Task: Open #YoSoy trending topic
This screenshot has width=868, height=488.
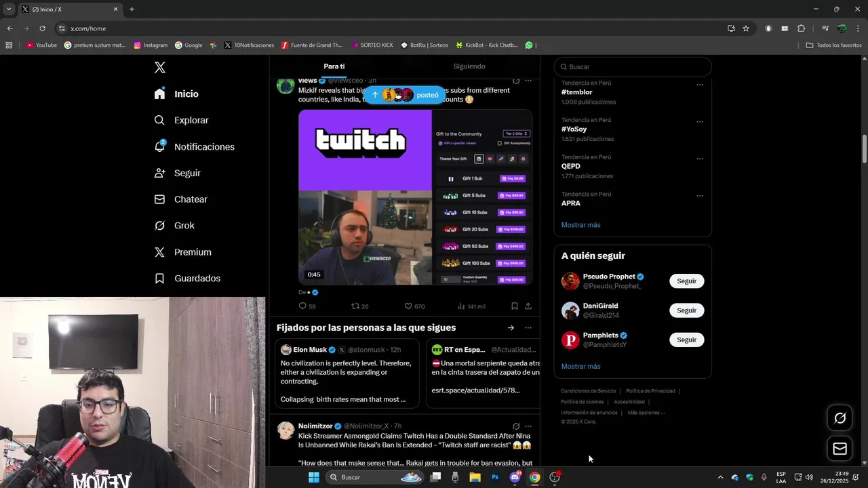Action: (x=574, y=129)
